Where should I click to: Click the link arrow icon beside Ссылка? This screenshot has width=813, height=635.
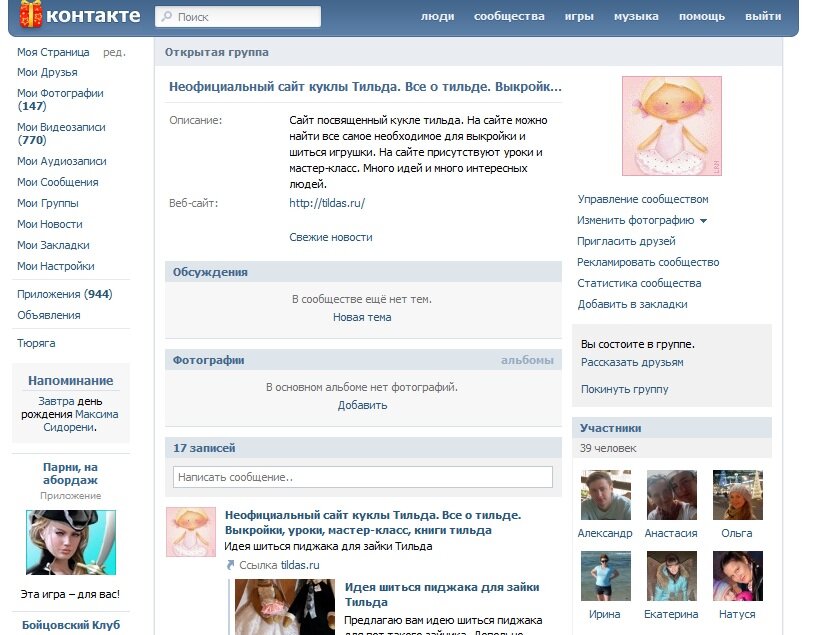pyautogui.click(x=231, y=565)
